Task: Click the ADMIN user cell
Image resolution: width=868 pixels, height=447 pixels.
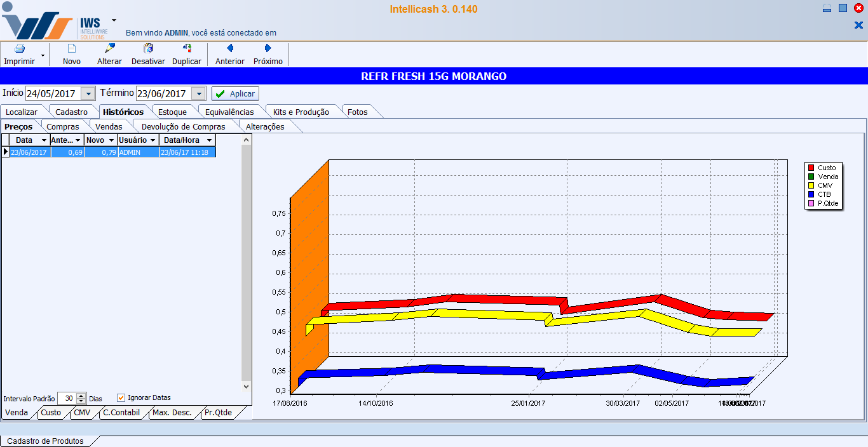Action: click(x=138, y=152)
